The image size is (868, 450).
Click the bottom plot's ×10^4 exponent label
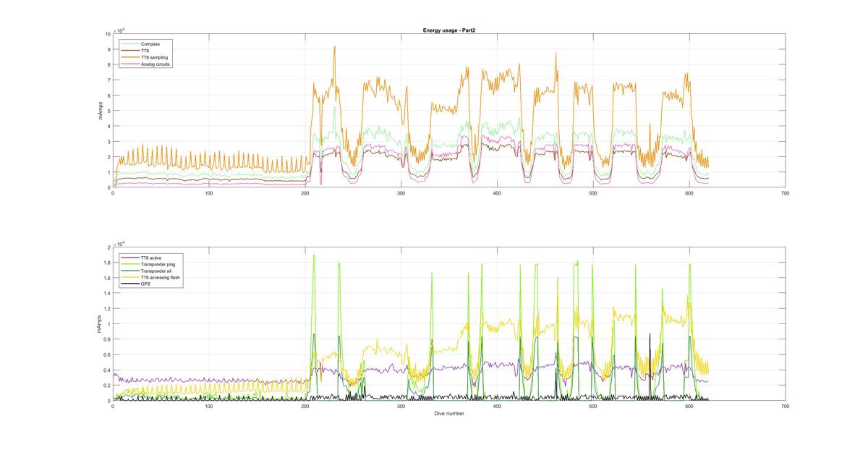tap(119, 243)
